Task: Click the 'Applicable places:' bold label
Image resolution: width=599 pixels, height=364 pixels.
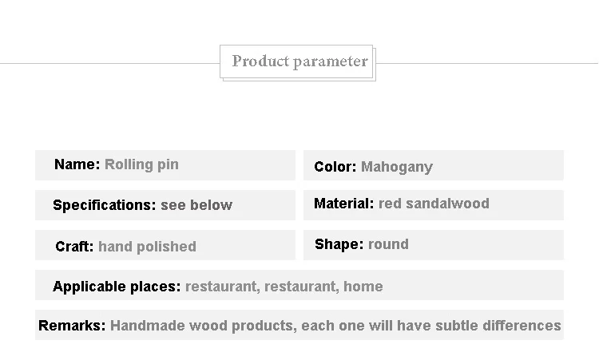Action: [x=117, y=287]
